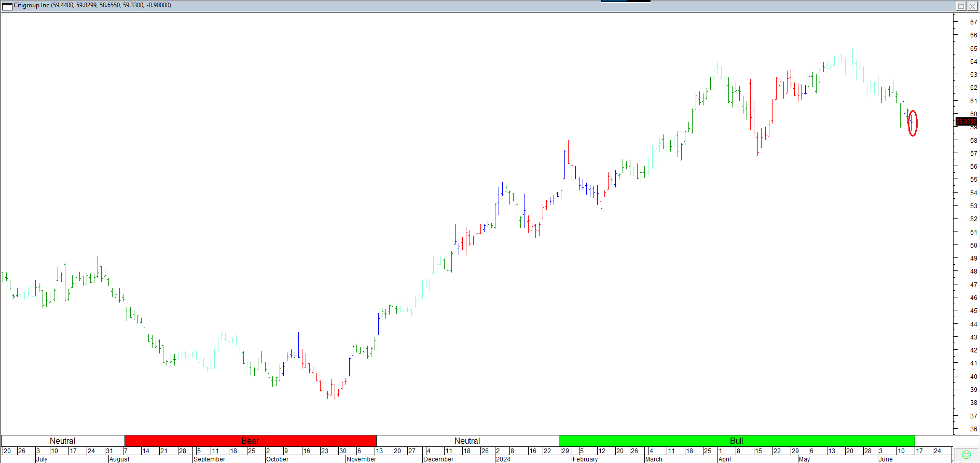Click the Neutral segment before the Bear period
Viewport: 980px width, 463px height.
click(x=63, y=441)
